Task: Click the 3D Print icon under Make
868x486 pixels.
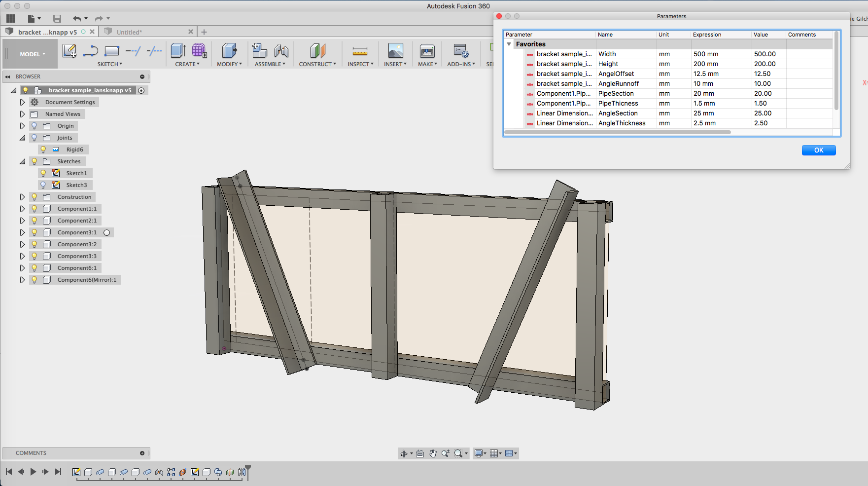Action: tap(427, 51)
